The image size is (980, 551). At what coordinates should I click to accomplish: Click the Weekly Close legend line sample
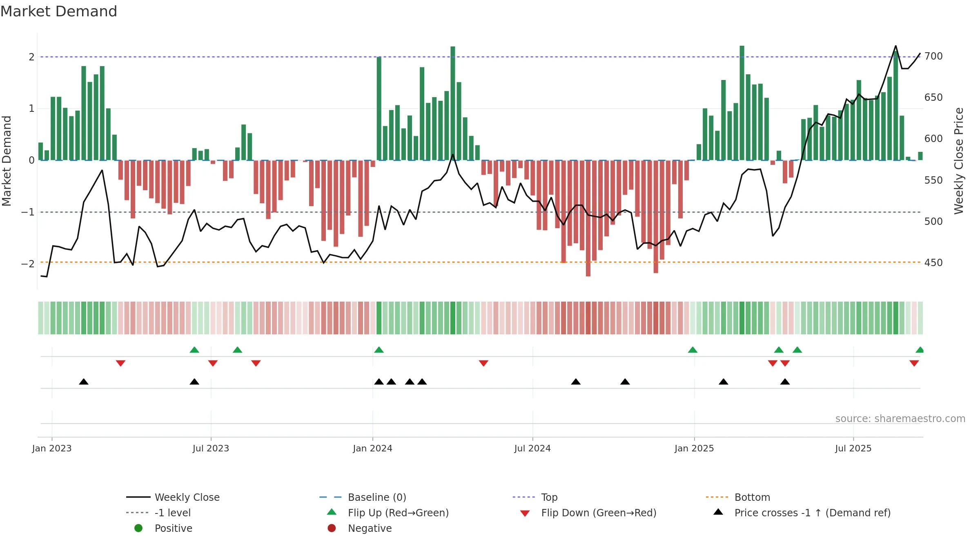pos(138,497)
